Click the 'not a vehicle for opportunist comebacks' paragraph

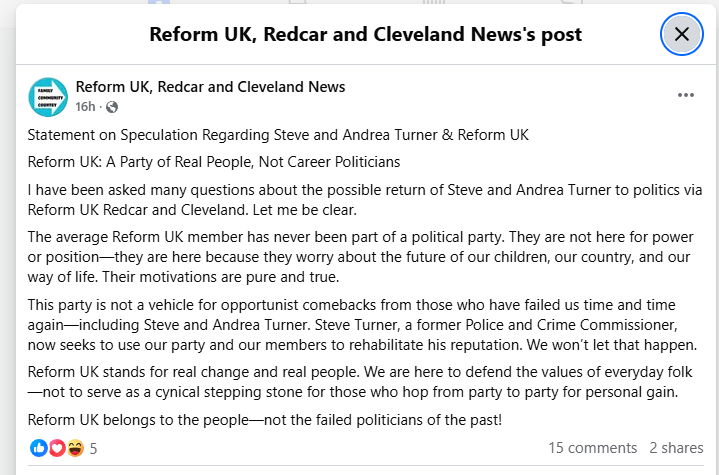[x=365, y=324]
